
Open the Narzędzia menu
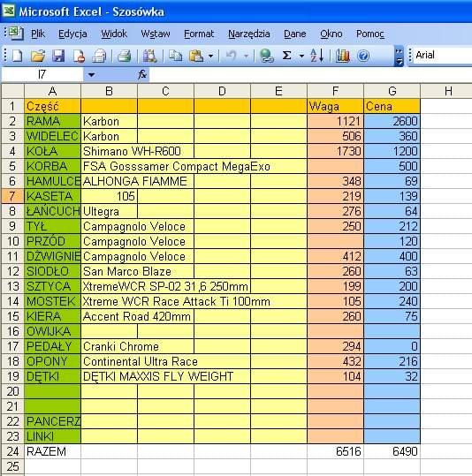[x=249, y=34]
